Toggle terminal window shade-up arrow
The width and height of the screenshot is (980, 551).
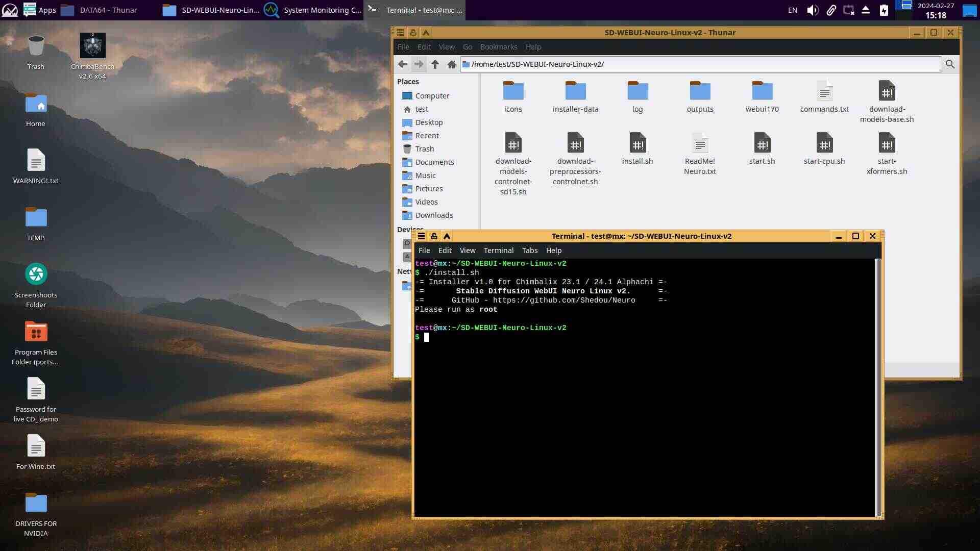coord(447,236)
